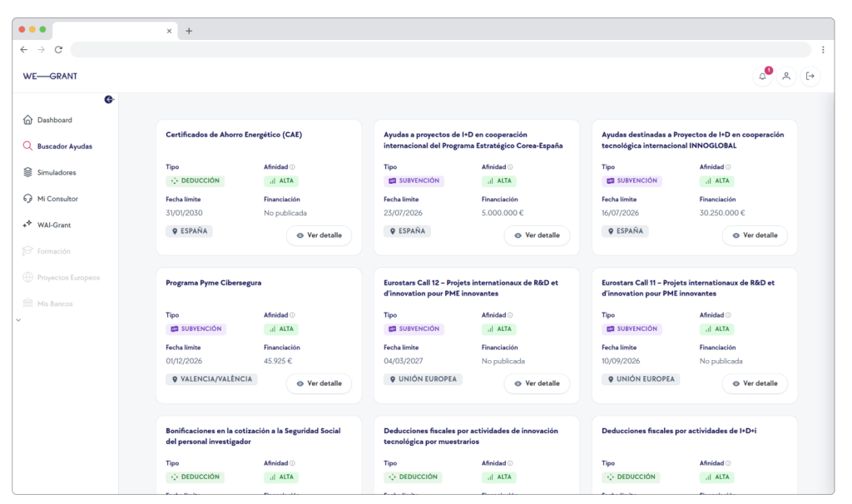Open the user profile icon
Screen dimensions: 852x504
click(786, 77)
